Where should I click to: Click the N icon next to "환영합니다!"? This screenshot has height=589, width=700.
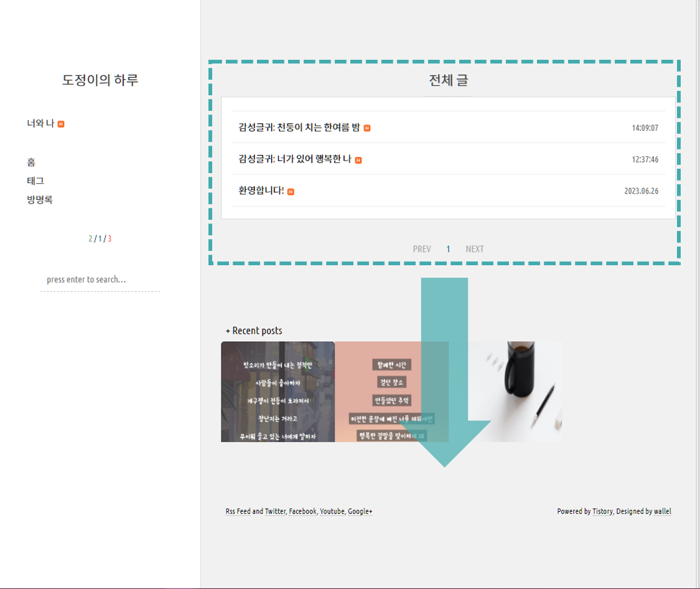(289, 191)
